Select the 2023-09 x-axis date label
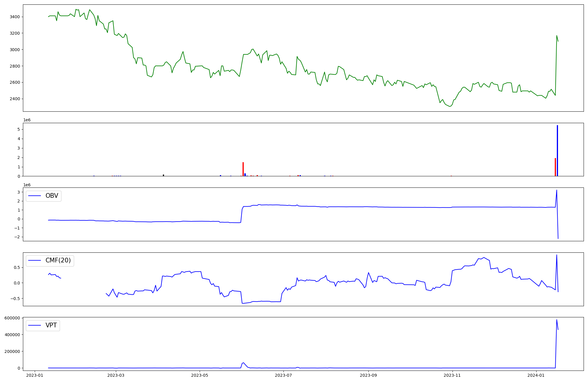Image resolution: width=588 pixels, height=382 pixels. (368, 375)
